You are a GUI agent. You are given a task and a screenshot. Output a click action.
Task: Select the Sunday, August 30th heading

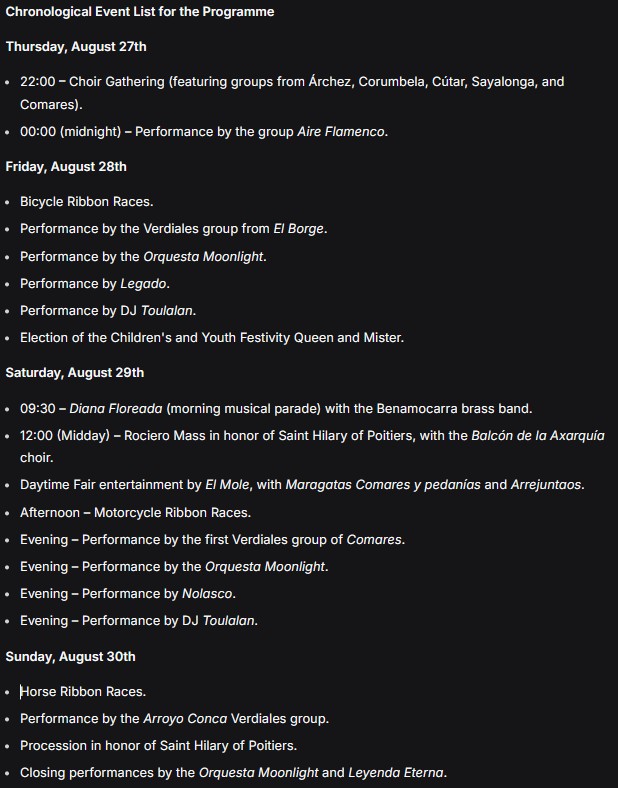tap(70, 657)
